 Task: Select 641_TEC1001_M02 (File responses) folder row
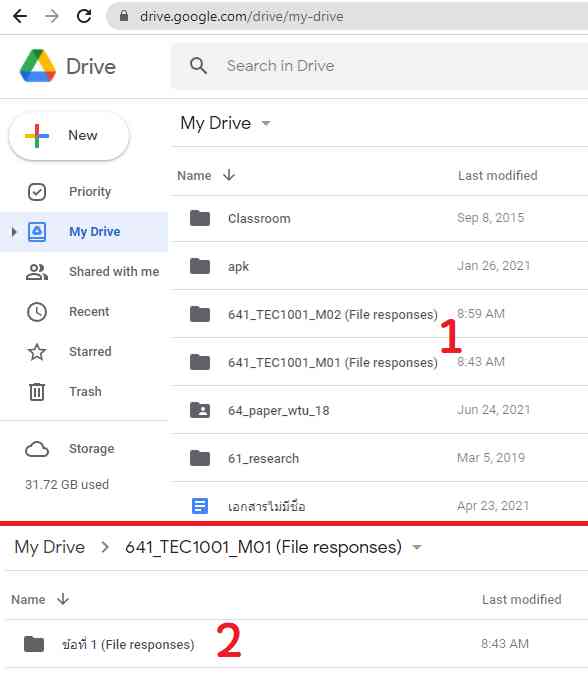pos(379,314)
